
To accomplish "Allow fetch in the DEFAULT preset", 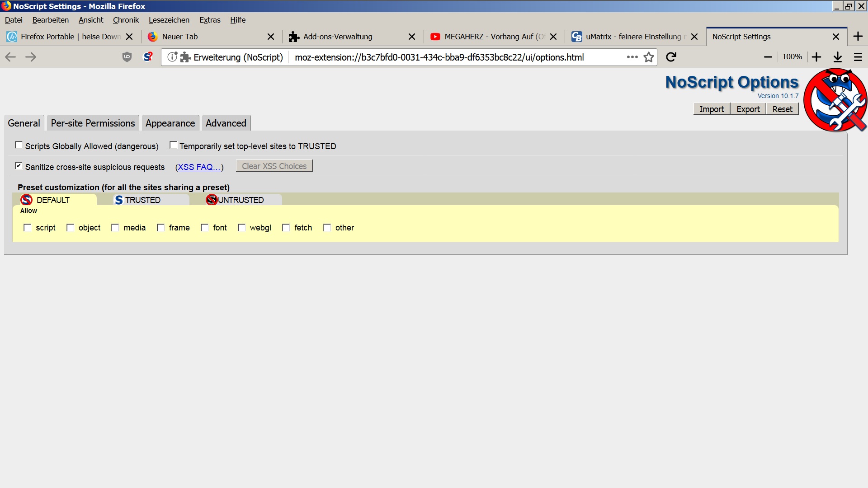I will coord(286,228).
